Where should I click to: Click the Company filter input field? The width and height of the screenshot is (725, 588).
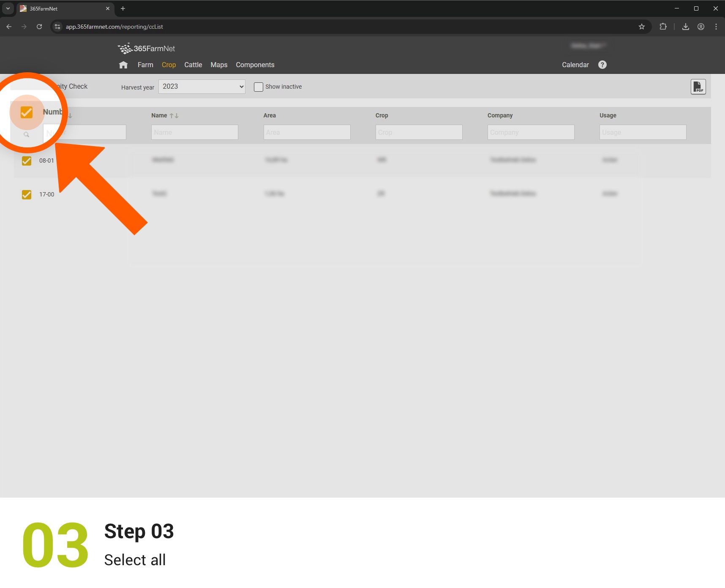[x=531, y=133]
